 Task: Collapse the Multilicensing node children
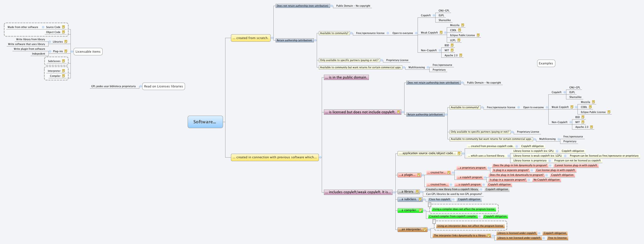[428, 67]
